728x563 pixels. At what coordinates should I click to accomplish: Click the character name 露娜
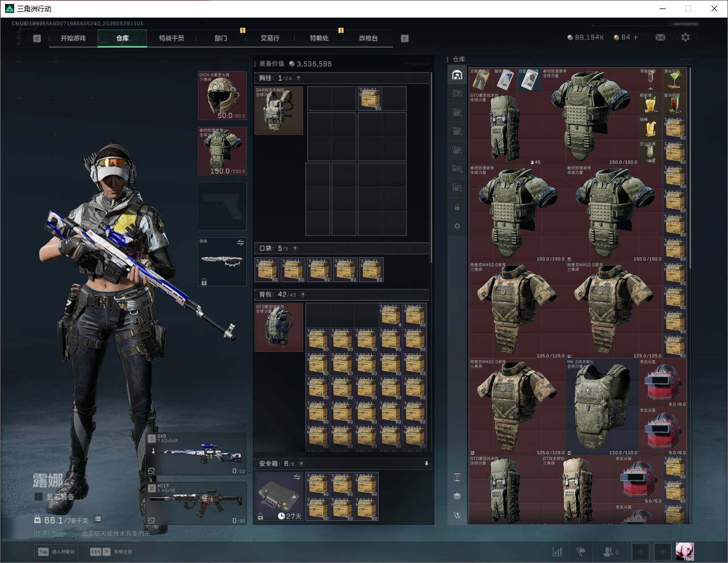(x=48, y=481)
